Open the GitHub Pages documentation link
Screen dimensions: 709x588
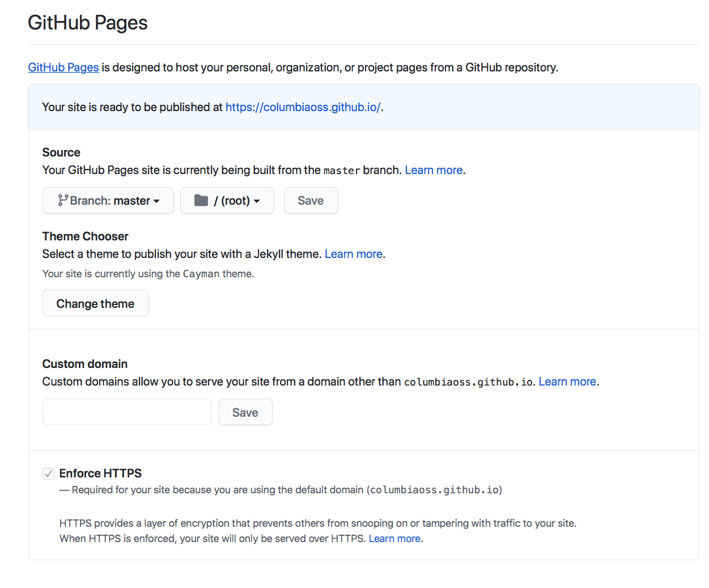[x=63, y=67]
